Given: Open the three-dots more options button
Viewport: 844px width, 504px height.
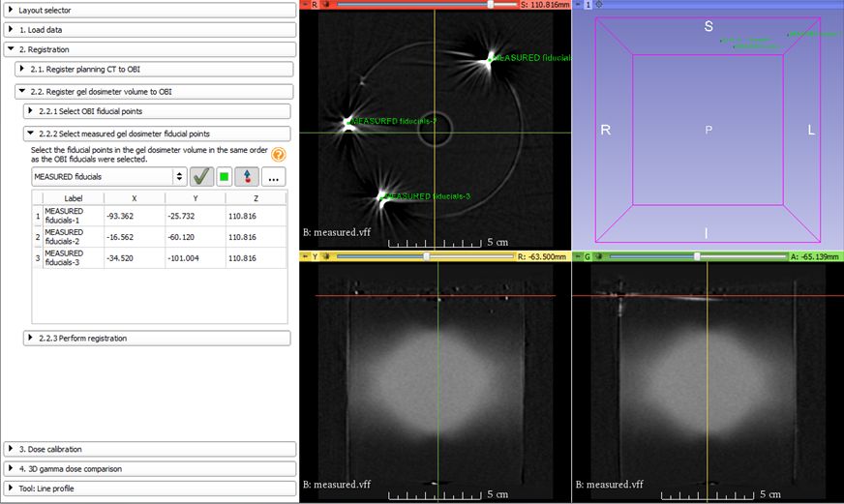Looking at the screenshot, I should 274,177.
